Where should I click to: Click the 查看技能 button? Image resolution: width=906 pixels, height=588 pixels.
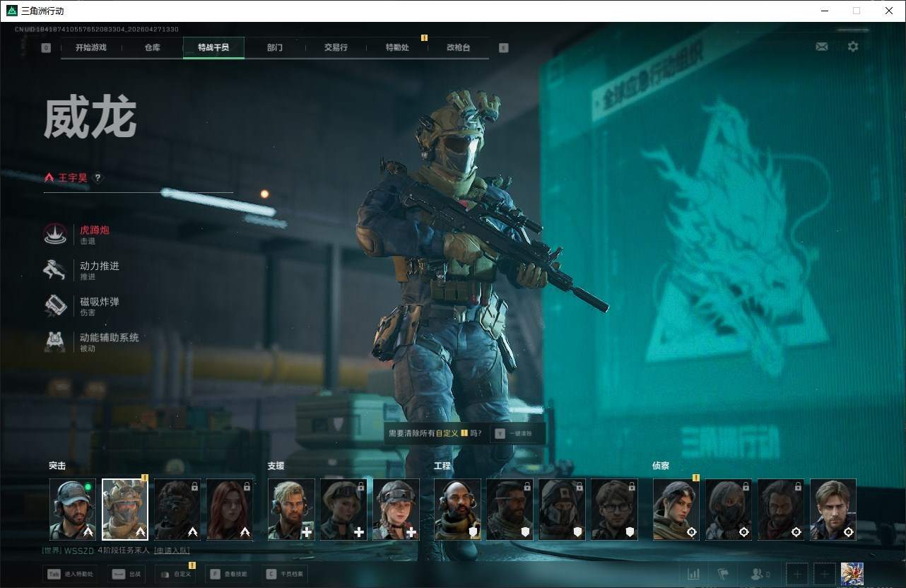(228, 574)
